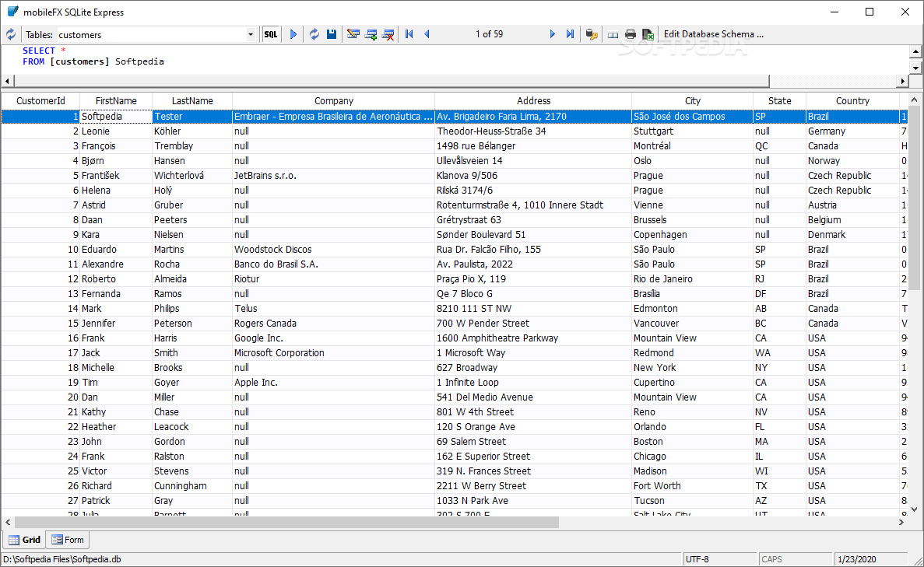Click the 'JetBrains s.r.o.' company cell
Image resolution: width=924 pixels, height=567 pixels.
point(333,176)
